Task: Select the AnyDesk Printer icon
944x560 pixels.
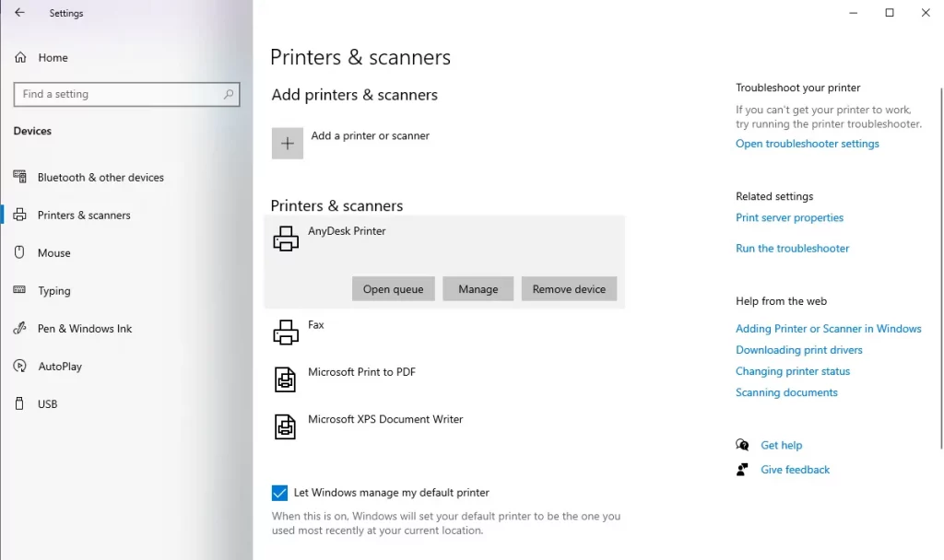Action: (286, 239)
